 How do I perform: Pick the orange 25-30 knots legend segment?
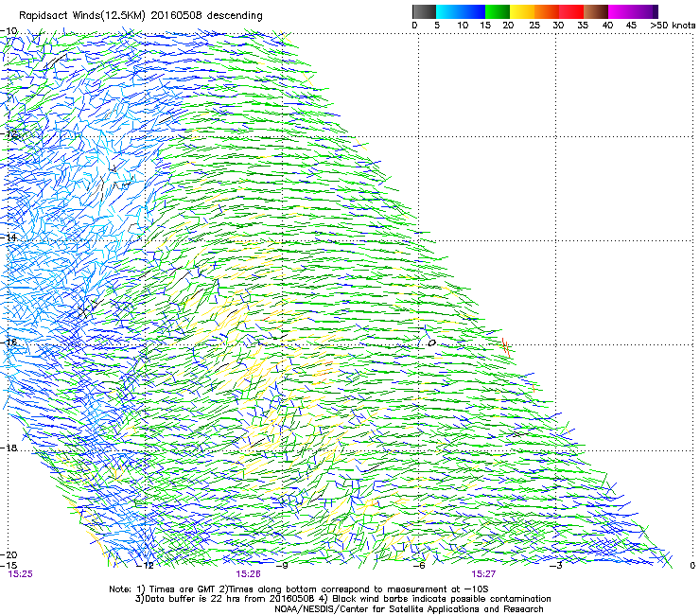point(547,11)
